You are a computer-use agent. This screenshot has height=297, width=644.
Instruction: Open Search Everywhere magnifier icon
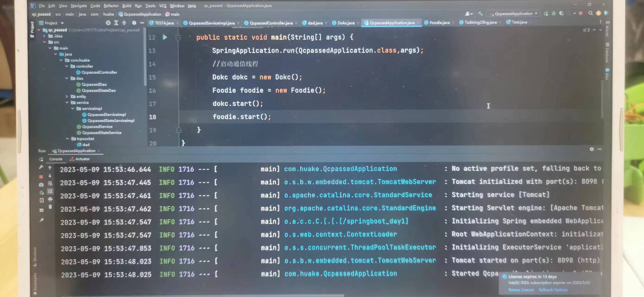pyautogui.click(x=590, y=13)
